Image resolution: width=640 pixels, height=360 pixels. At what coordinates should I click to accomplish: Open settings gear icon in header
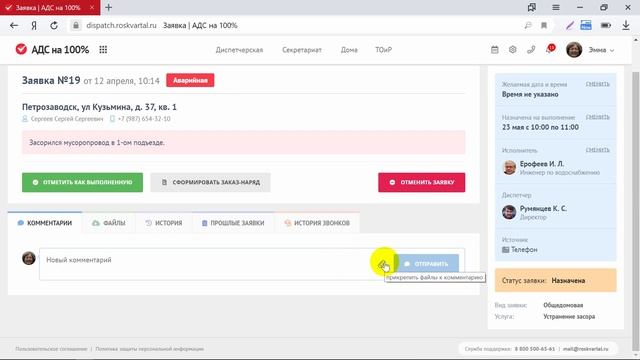pos(513,50)
